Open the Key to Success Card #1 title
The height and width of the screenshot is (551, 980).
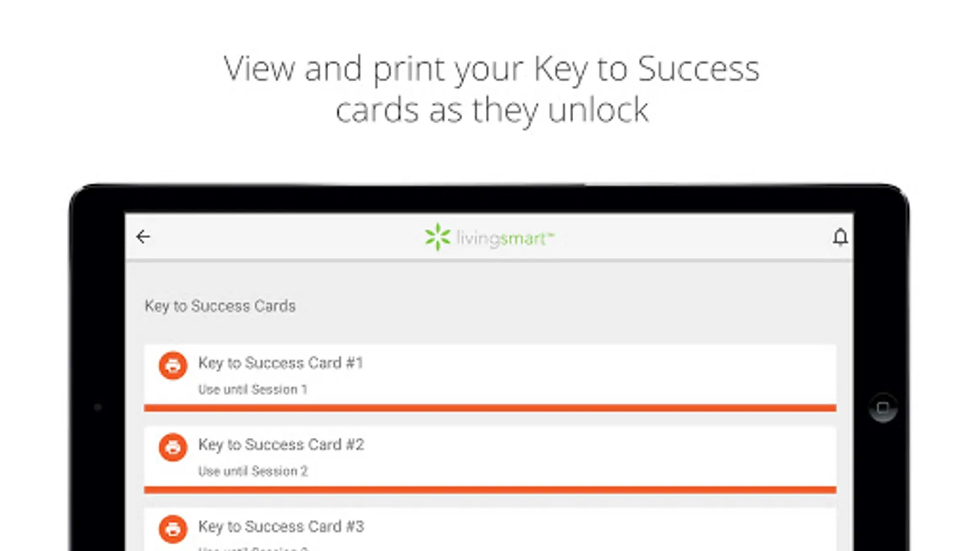pyautogui.click(x=281, y=363)
